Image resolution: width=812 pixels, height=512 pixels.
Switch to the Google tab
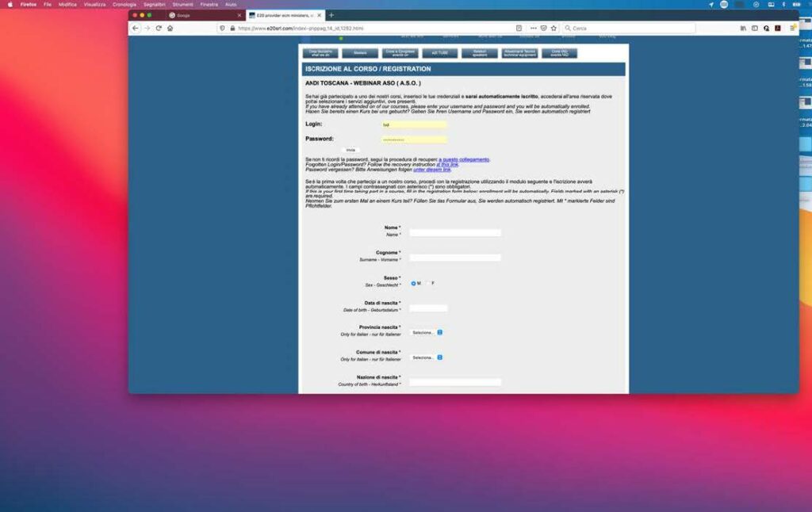(205, 16)
